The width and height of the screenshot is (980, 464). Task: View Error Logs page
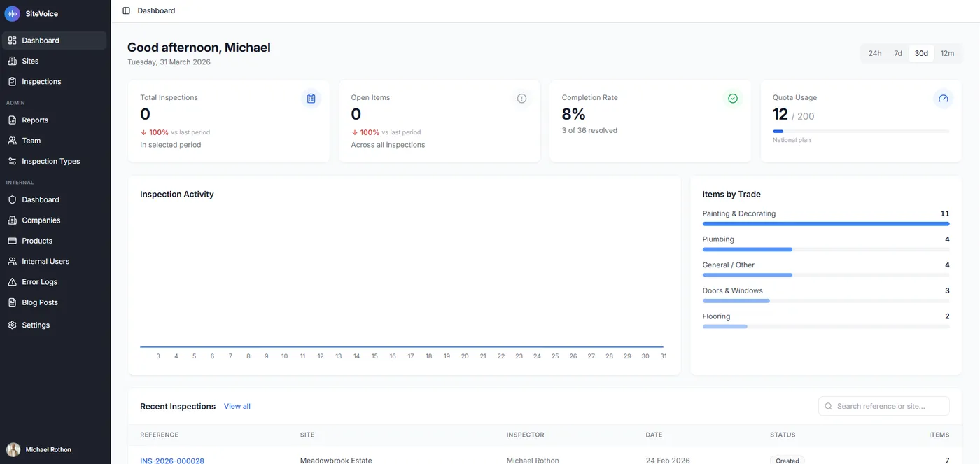55,282
